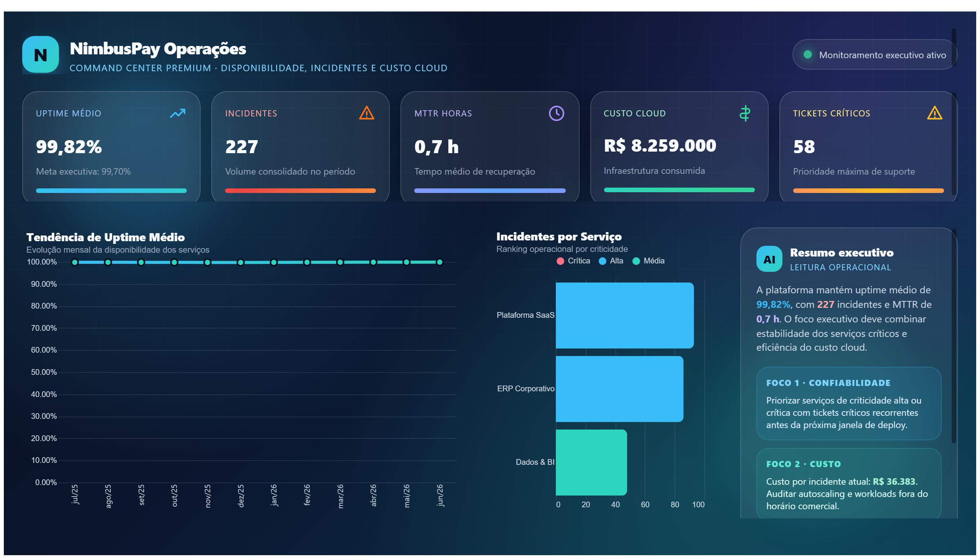
Task: Click the R$ 8.259.000 value
Action: click(660, 145)
